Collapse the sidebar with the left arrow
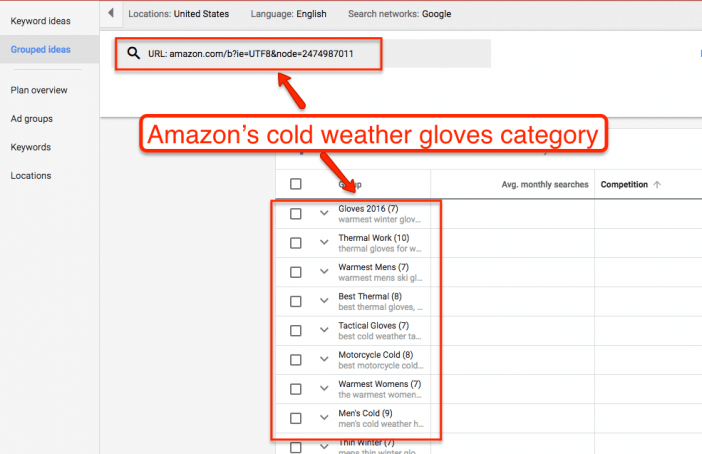702x454 pixels. click(x=111, y=13)
